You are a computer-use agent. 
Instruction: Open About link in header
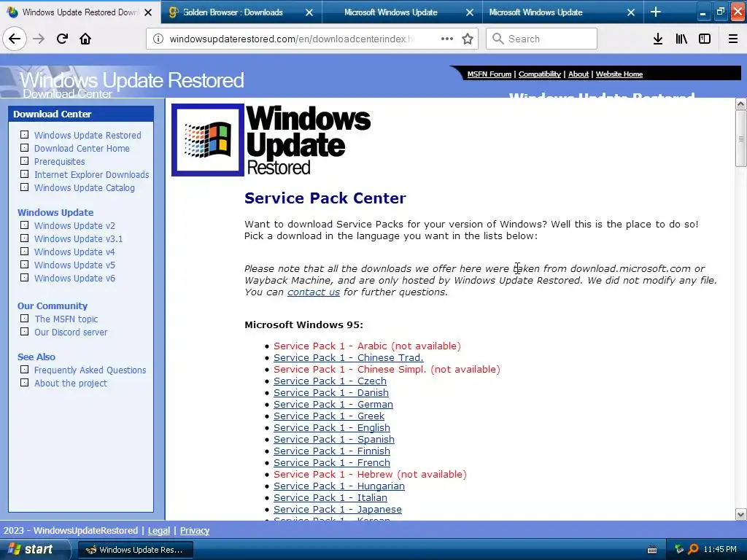coord(578,74)
